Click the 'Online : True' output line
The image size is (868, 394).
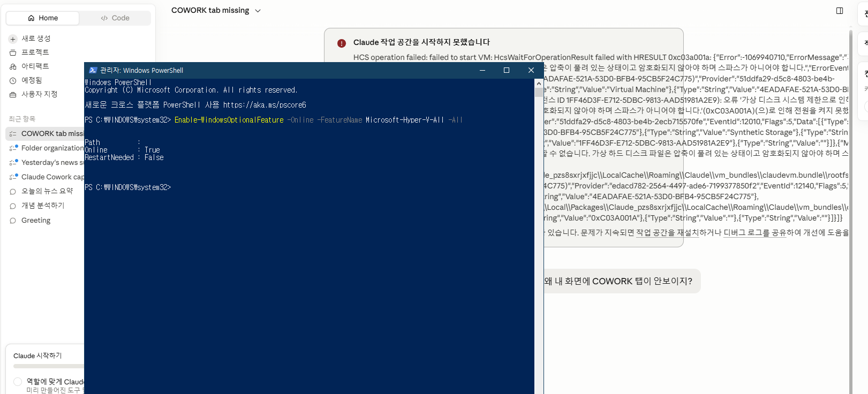coord(123,150)
